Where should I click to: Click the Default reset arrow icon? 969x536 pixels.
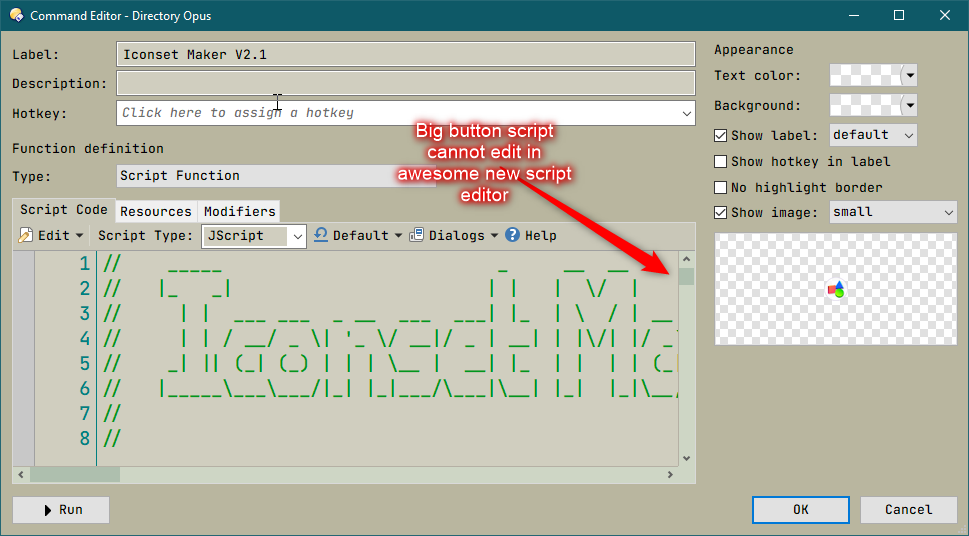click(321, 235)
